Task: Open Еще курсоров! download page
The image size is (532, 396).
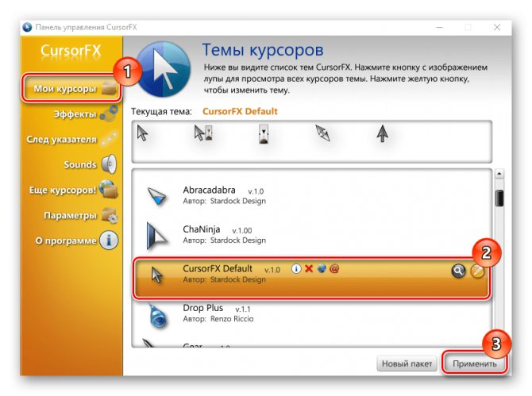Action: (x=63, y=190)
